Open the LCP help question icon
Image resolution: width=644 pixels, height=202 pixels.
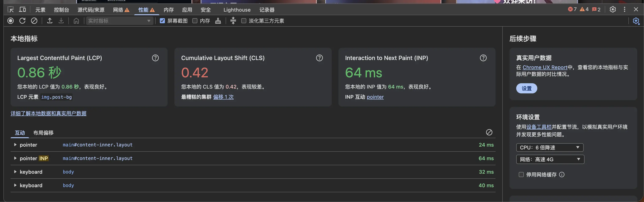155,58
